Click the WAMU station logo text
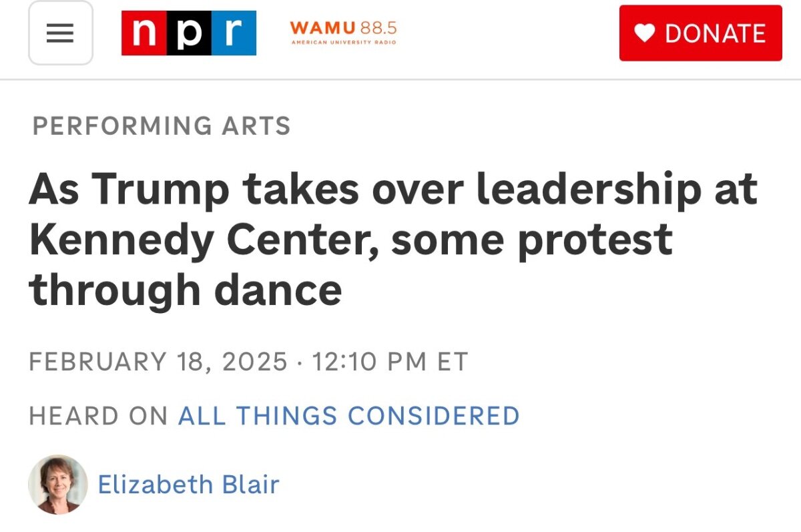This screenshot has width=801, height=532. 323,29
